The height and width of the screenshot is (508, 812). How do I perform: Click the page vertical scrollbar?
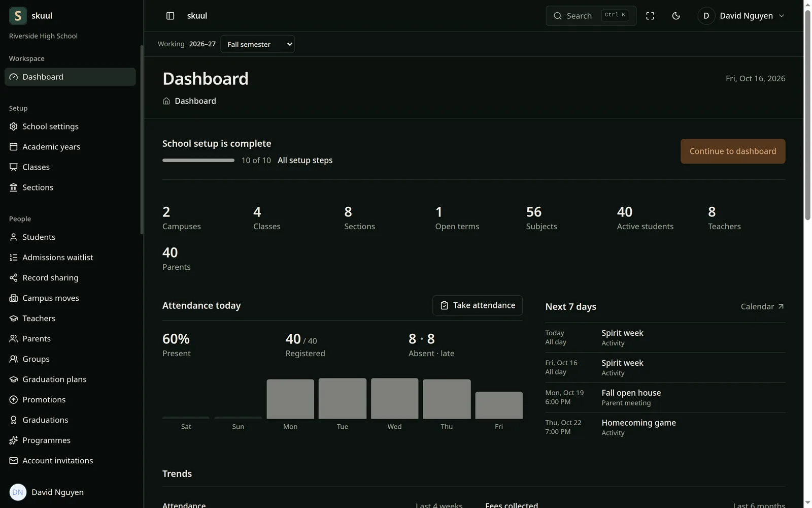[x=807, y=115]
